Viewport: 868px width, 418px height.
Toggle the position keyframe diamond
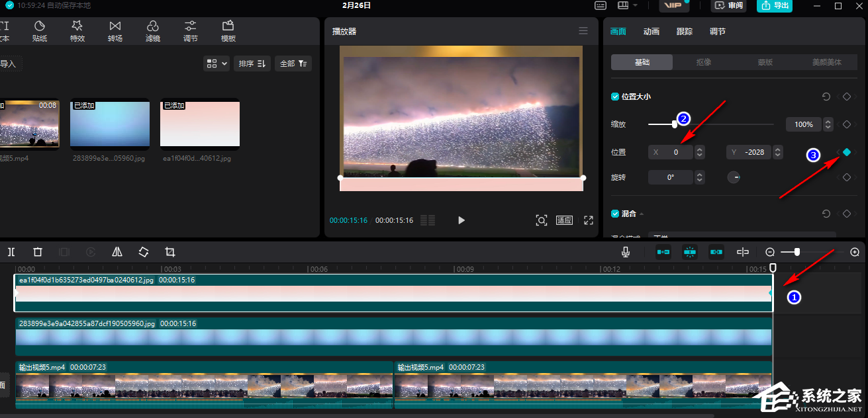click(847, 152)
